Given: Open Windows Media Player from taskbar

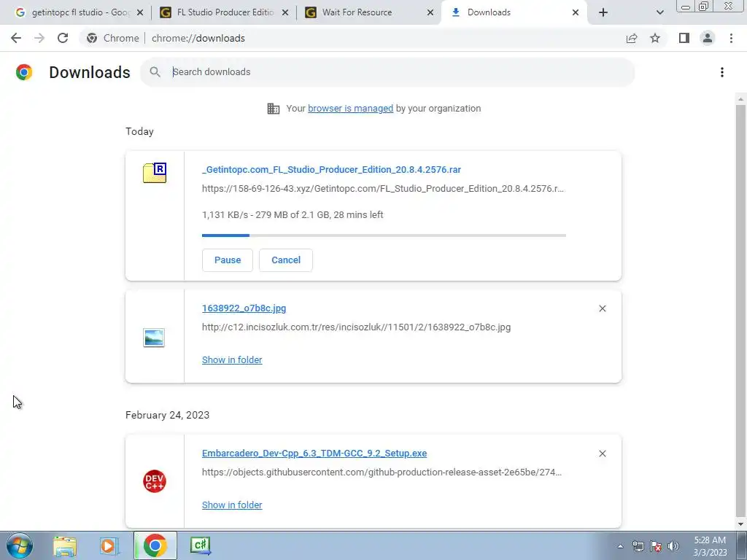Looking at the screenshot, I should pos(109,545).
